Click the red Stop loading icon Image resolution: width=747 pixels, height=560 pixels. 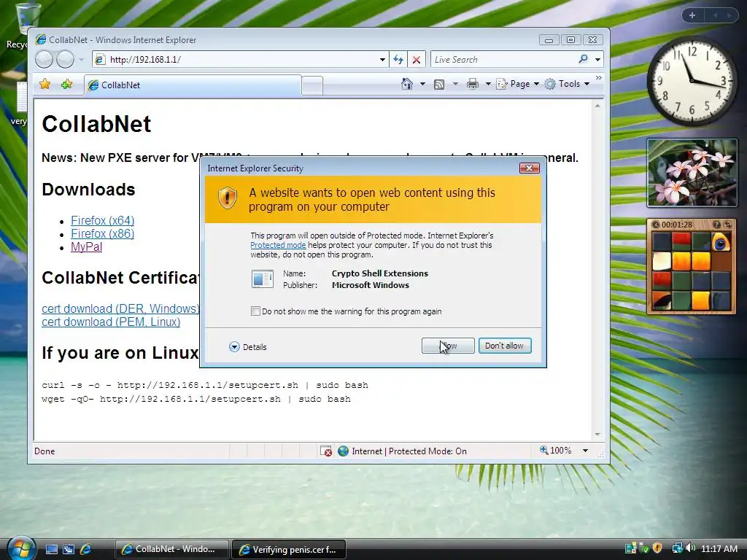tap(417, 60)
